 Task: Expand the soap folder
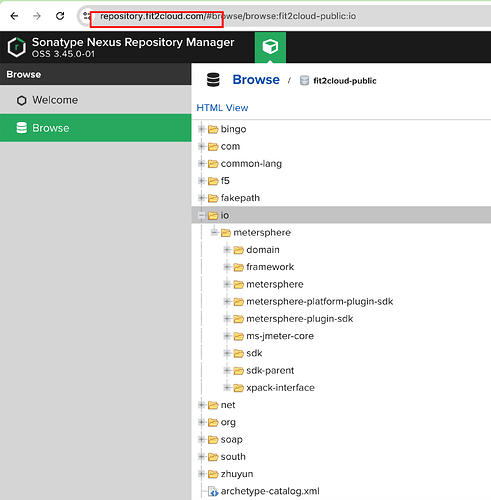(201, 440)
